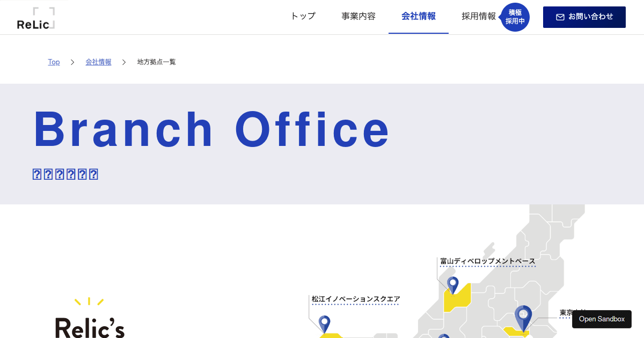Image resolution: width=644 pixels, height=338 pixels.
Task: Click the ReLic logo in header
Action: coord(35,18)
